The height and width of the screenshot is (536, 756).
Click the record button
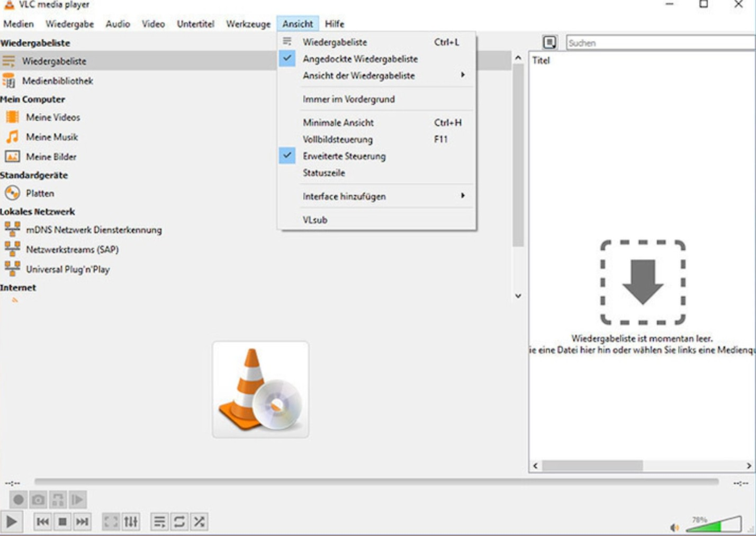19,499
